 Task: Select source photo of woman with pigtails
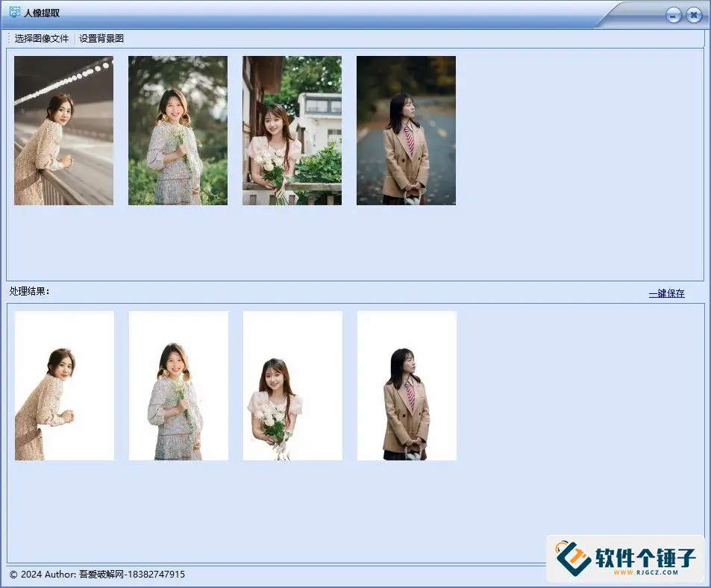[x=178, y=131]
